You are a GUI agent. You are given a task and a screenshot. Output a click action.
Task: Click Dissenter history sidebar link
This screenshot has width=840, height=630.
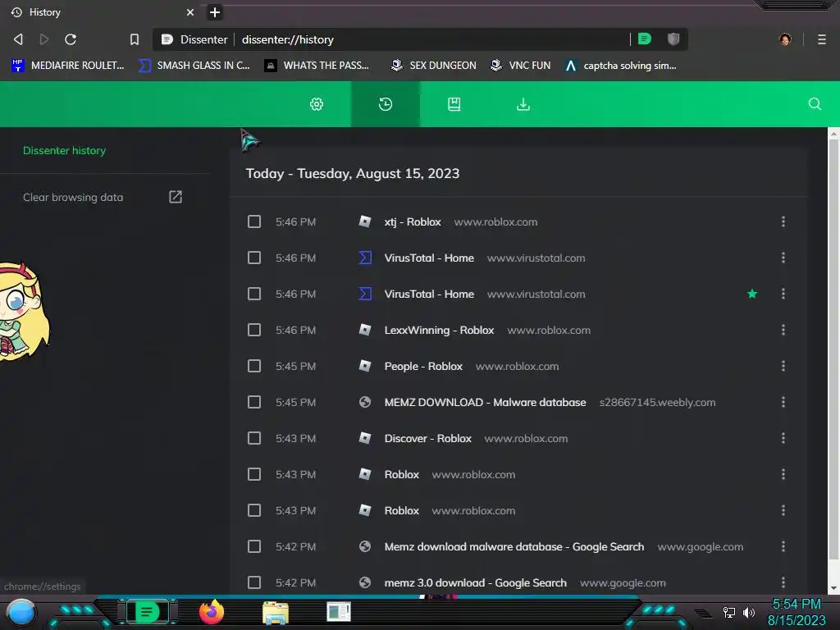click(x=64, y=151)
